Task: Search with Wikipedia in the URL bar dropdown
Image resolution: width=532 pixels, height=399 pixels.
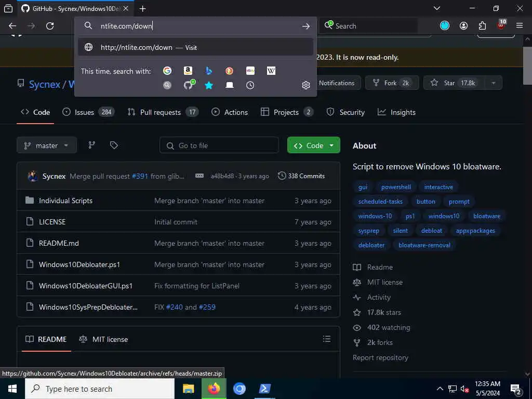Action: tap(271, 71)
